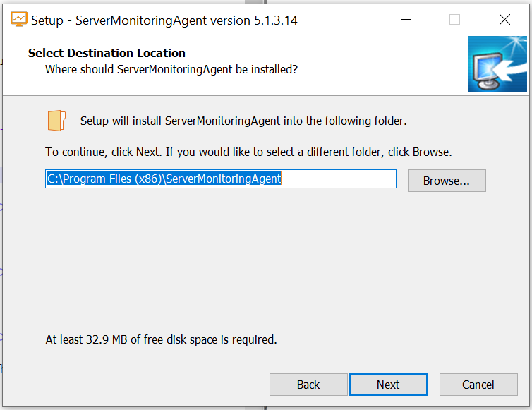Image resolution: width=532 pixels, height=410 pixels.
Task: Cancel the ServerMonitoringAgent setup
Action: tap(478, 385)
